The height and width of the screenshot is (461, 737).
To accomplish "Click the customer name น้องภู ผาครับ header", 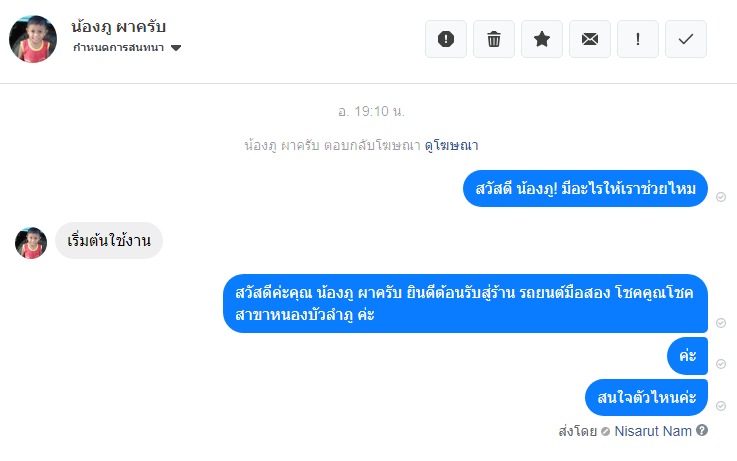I will pos(119,26).
